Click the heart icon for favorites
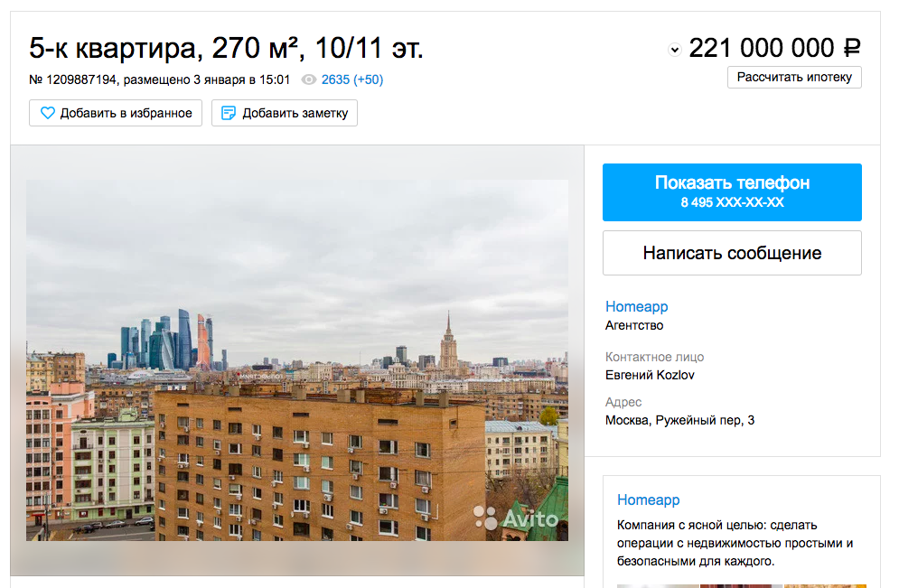The width and height of the screenshot is (899, 588). 48,113
